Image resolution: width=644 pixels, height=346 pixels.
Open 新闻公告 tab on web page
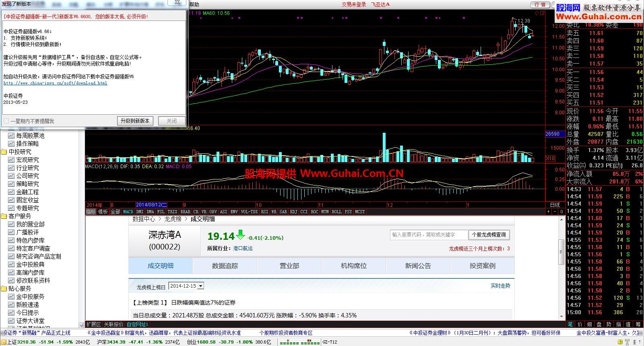418,266
